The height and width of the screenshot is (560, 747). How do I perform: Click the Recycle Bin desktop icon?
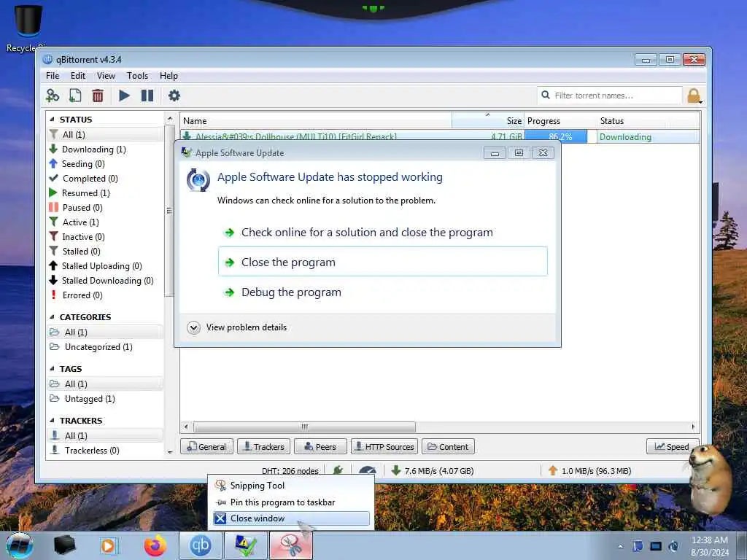[x=28, y=27]
